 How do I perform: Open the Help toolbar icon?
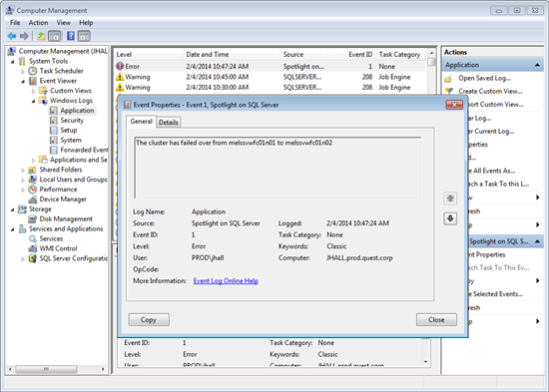71,36
